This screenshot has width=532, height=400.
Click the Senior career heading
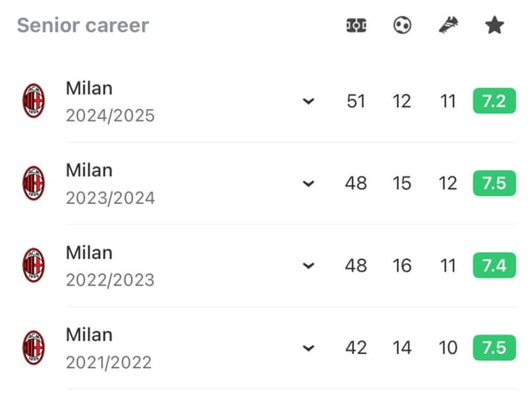click(x=82, y=25)
